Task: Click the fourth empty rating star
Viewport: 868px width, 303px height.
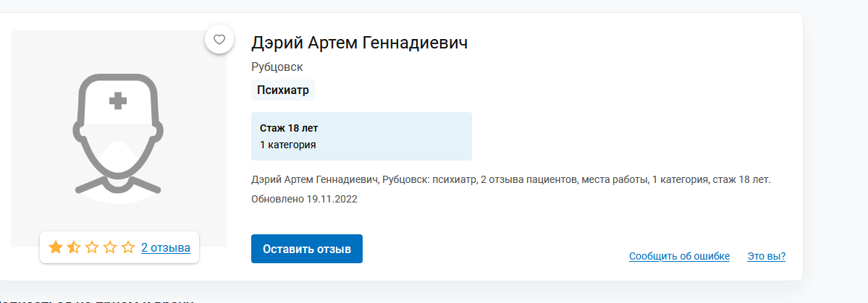Action: [x=110, y=247]
